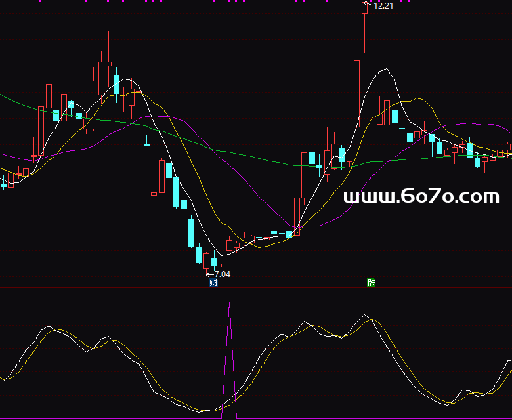Click the last magenta tick mark at top edge
512x420 pixels.
408,1
